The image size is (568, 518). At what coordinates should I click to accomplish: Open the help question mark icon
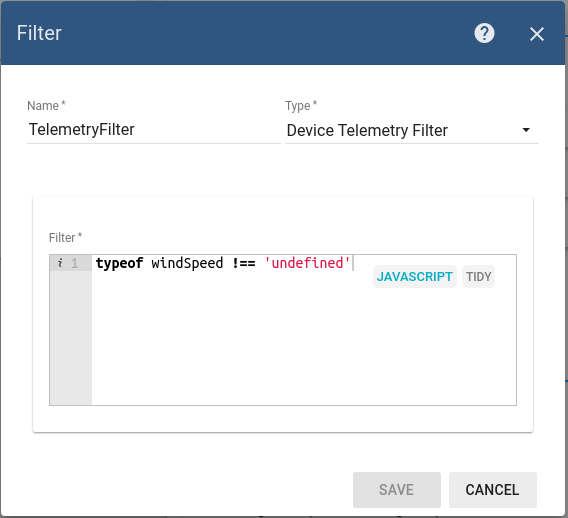click(484, 34)
